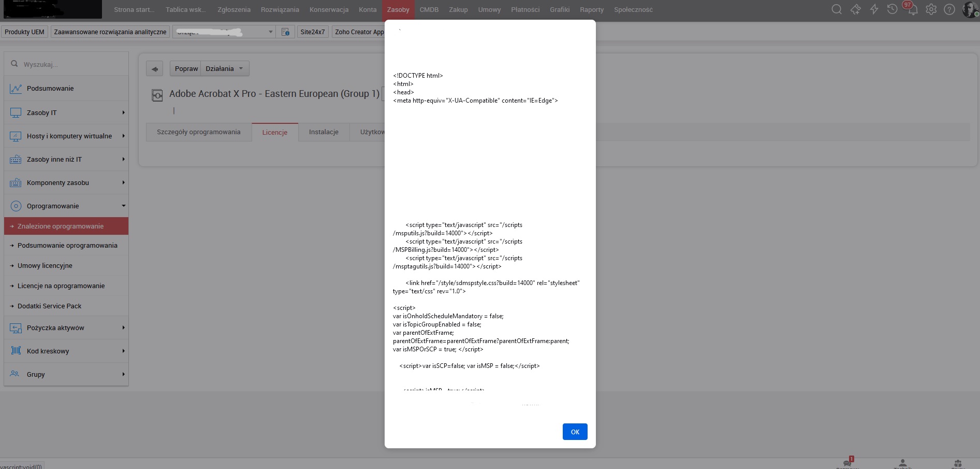
Task: Click the Hosty i komputery wirtualne icon
Action: coord(16,136)
